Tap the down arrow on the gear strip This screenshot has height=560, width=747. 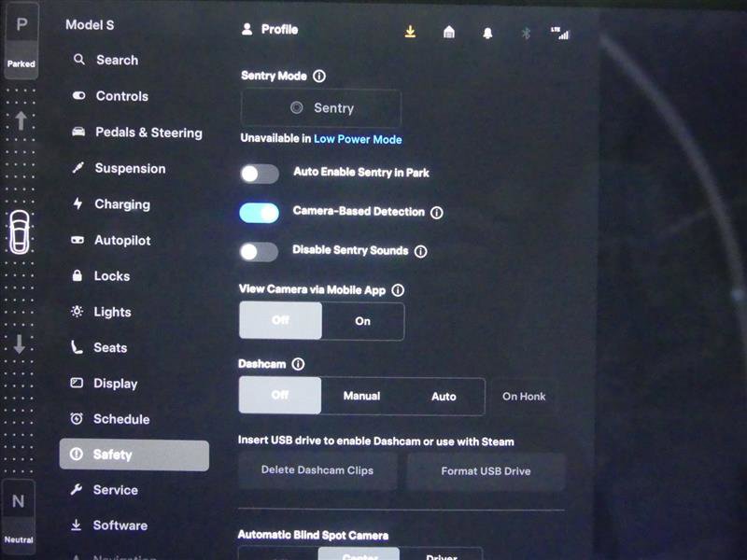[x=19, y=343]
